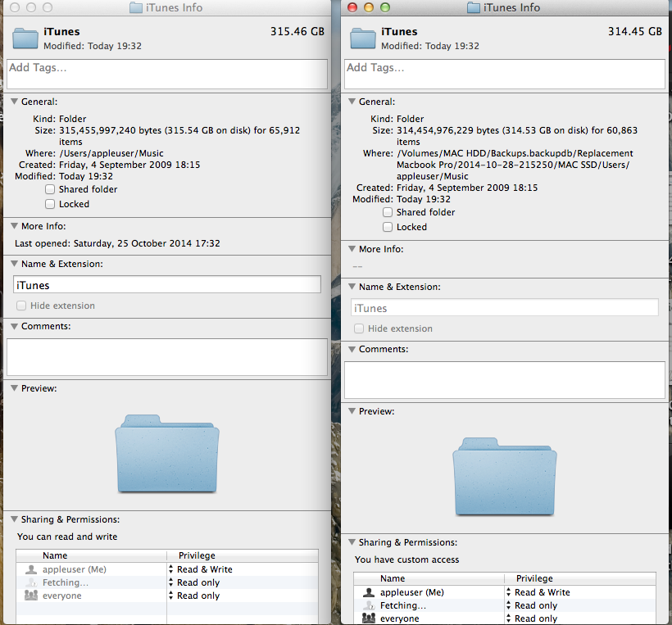Collapse the Comments section in left window
Image resolution: width=672 pixels, height=625 pixels.
click(14, 326)
